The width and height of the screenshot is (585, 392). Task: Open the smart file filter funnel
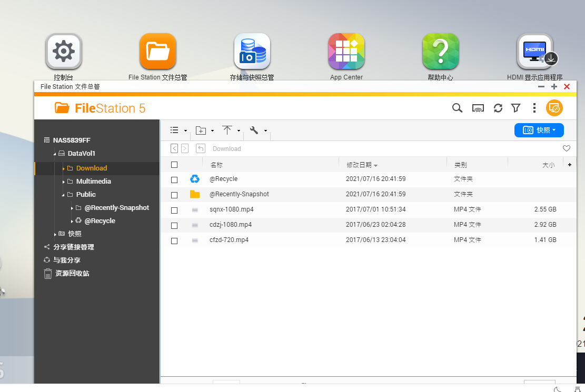click(x=515, y=108)
